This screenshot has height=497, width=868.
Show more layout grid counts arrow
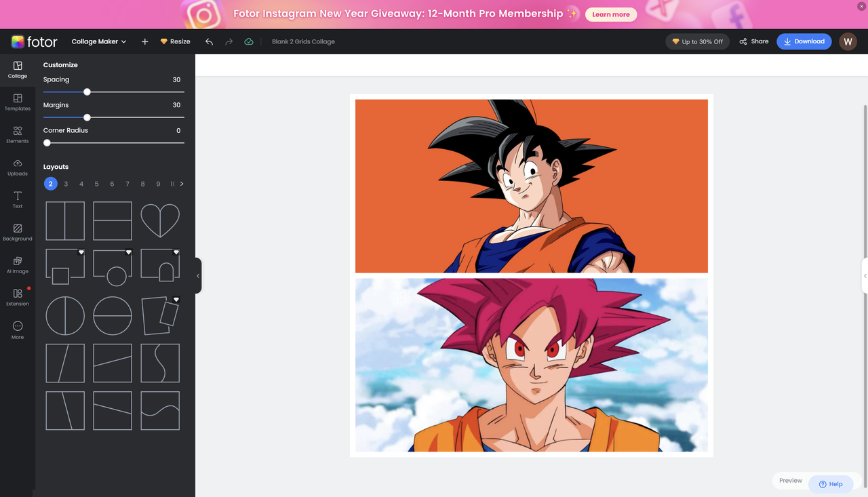(182, 184)
